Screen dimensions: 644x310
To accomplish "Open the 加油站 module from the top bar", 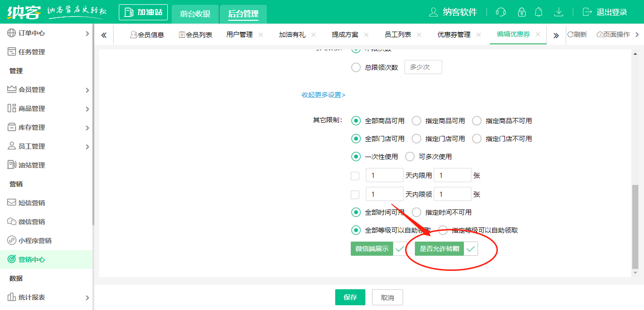I will 143,12.
